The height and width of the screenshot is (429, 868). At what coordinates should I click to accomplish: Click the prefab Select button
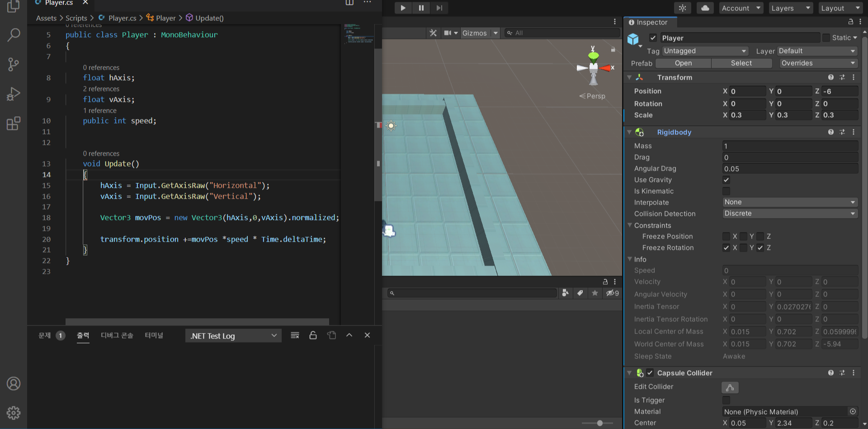(x=741, y=63)
